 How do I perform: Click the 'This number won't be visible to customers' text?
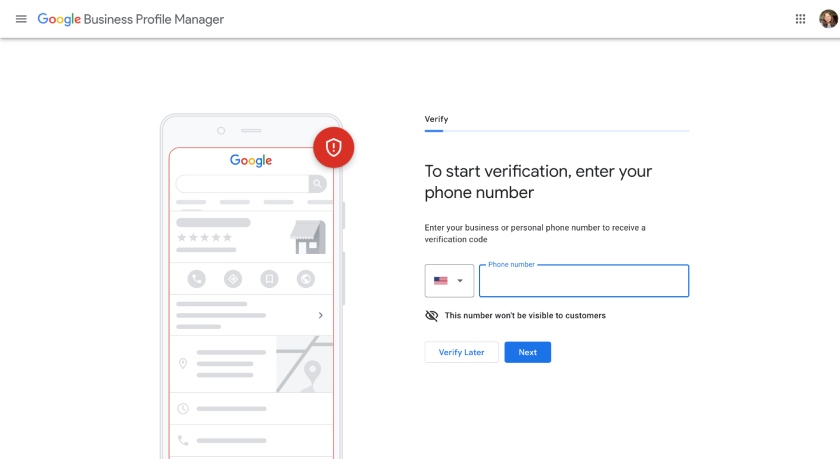(525, 315)
